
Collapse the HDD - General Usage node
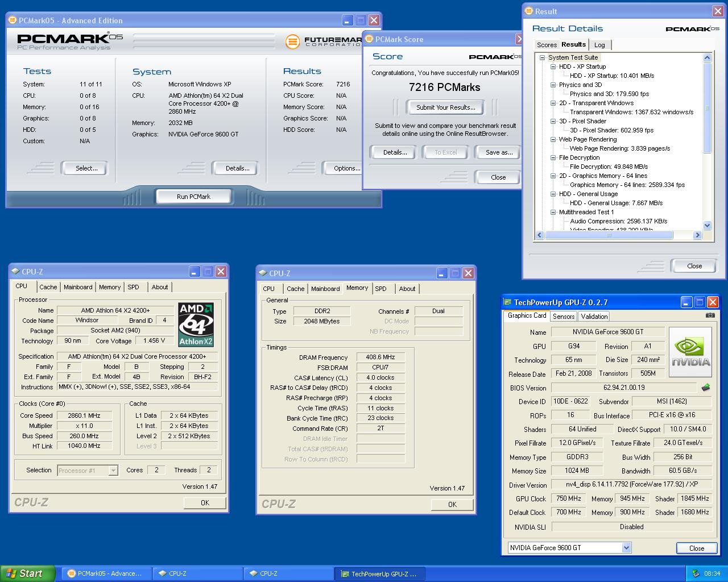pos(553,194)
